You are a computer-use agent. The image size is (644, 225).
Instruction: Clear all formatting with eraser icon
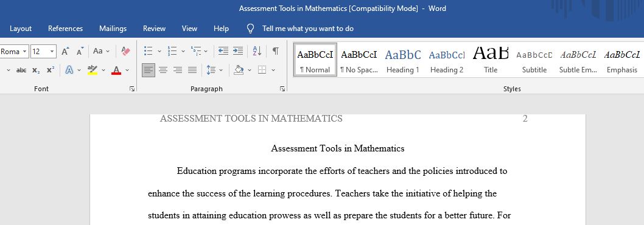125,51
